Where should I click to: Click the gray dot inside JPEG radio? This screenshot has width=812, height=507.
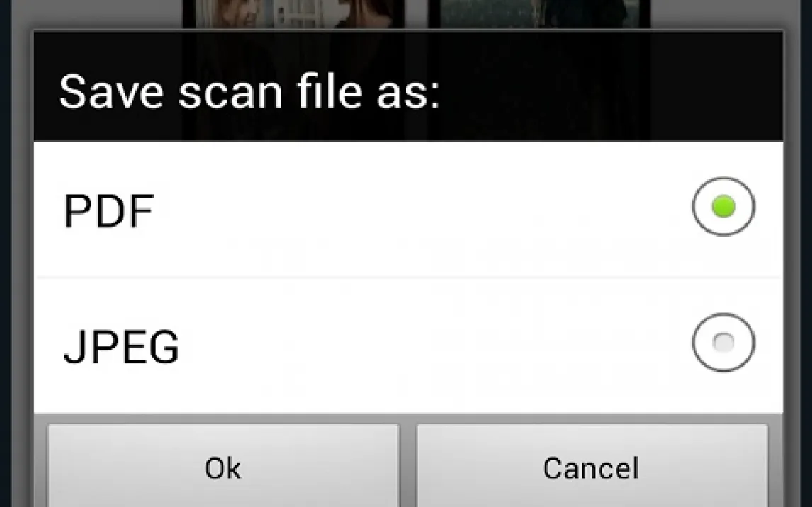(723, 343)
